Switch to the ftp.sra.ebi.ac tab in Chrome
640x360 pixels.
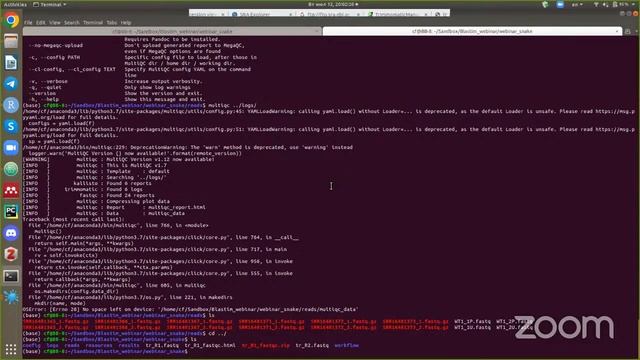click(x=329, y=14)
